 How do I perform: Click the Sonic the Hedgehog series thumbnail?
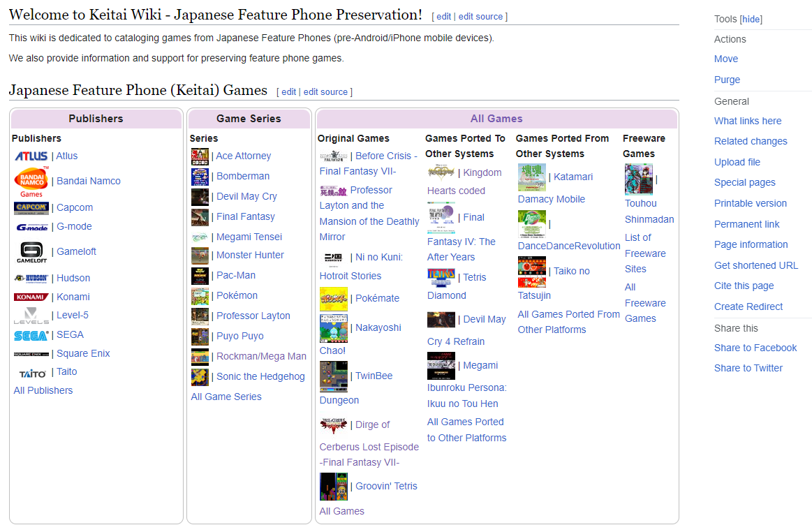click(200, 377)
